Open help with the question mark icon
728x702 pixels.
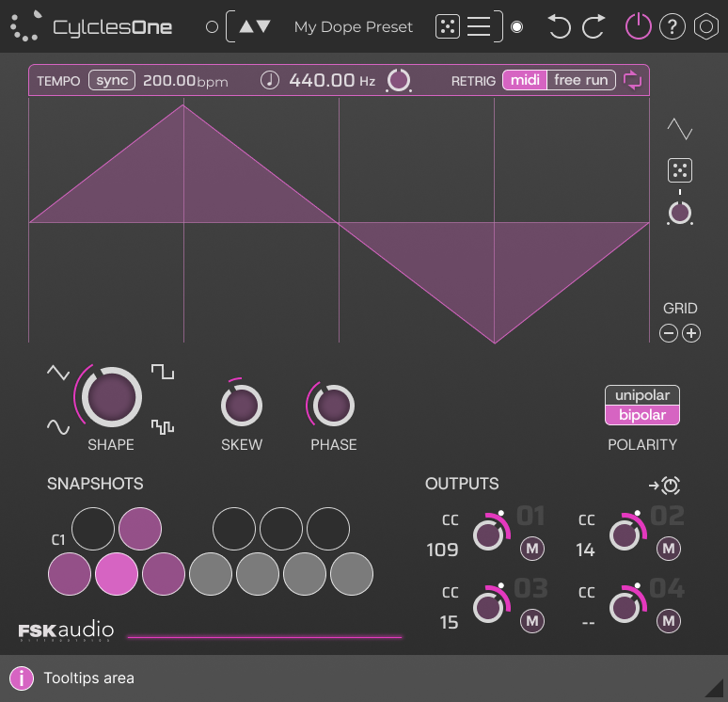[x=672, y=27]
